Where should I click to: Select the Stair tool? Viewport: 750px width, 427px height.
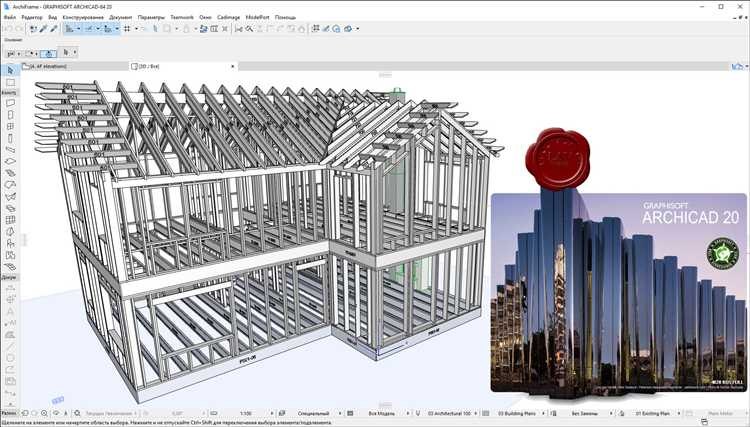pos(10,173)
